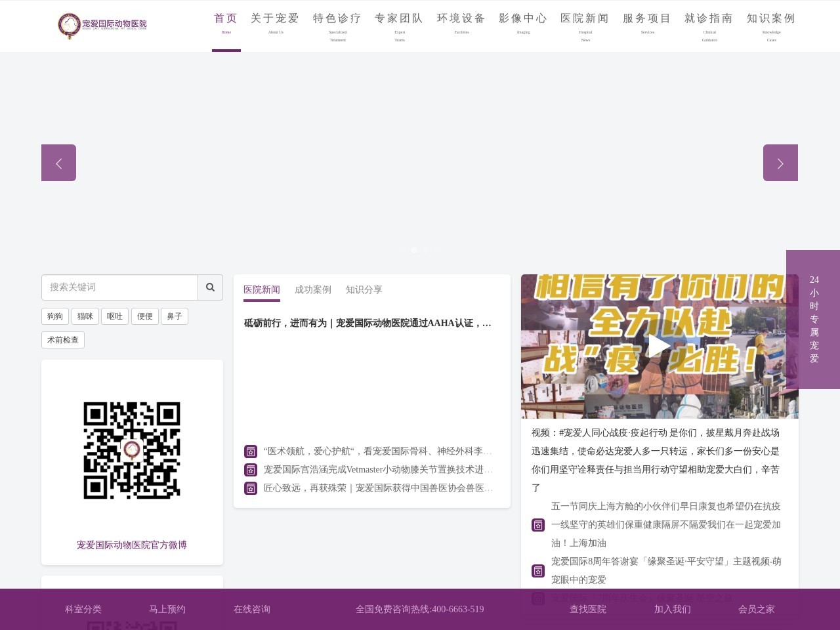Focus the 搜索关键词 search field
This screenshot has height=630, width=840.
point(119,287)
